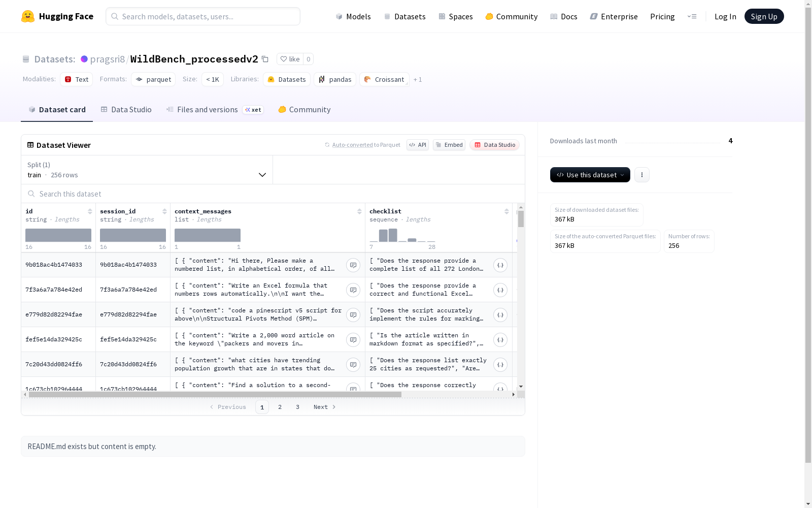Open Docs in the top navigation

564,16
